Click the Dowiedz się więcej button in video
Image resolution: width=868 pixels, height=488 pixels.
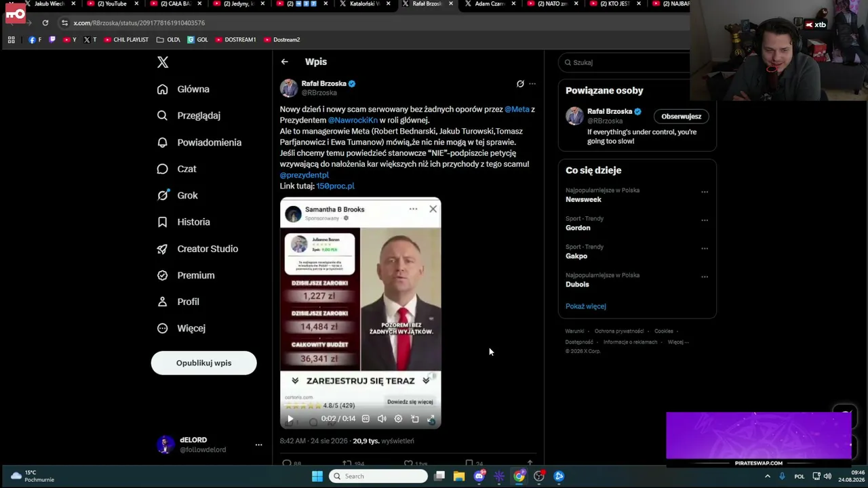pyautogui.click(x=410, y=402)
